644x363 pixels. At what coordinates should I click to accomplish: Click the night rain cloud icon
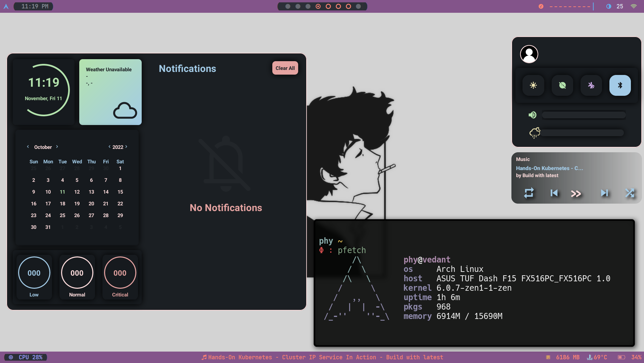(535, 133)
